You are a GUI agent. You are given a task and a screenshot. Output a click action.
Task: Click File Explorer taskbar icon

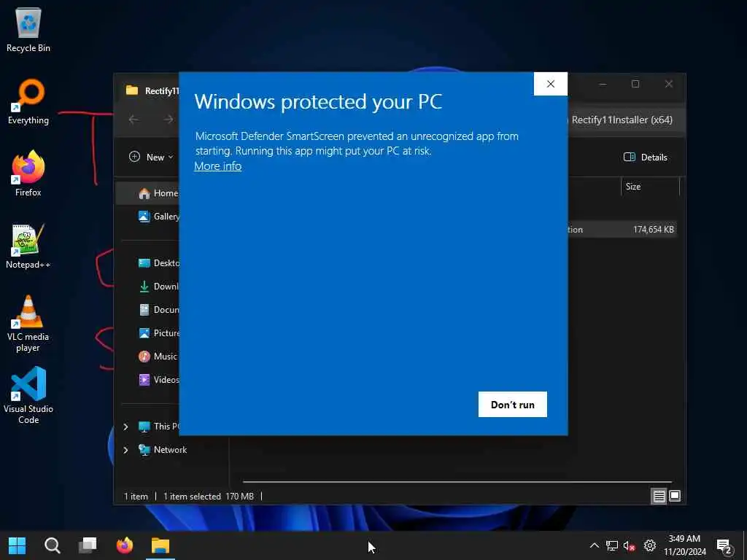pos(160,545)
